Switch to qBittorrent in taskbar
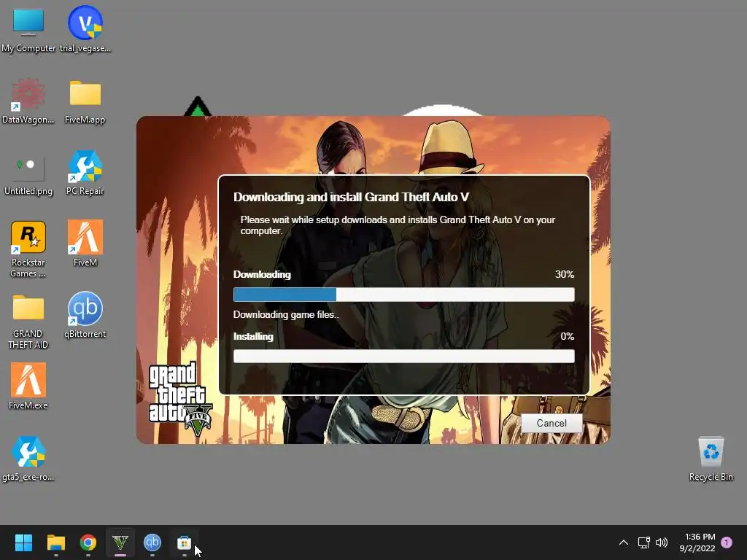This screenshot has width=747, height=560. tap(152, 542)
